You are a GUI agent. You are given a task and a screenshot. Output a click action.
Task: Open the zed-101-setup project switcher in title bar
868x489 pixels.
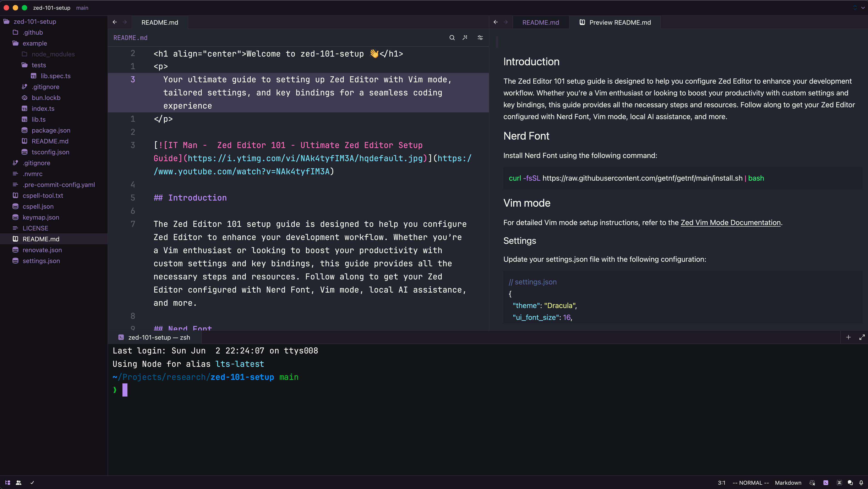pyautogui.click(x=51, y=8)
